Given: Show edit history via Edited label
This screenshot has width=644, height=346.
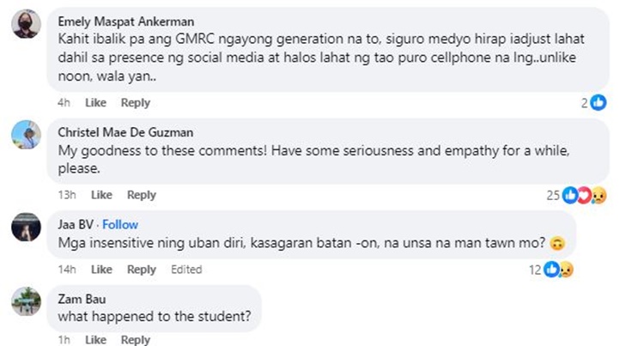Looking at the screenshot, I should pyautogui.click(x=186, y=270).
